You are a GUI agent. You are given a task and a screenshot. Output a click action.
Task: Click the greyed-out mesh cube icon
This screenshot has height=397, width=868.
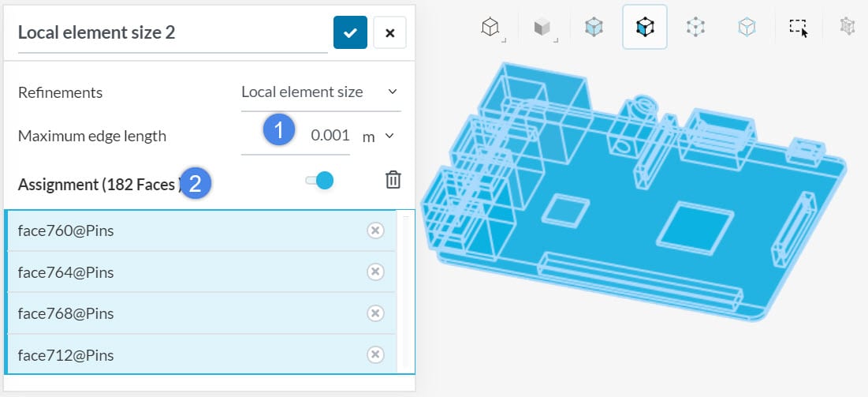click(x=848, y=28)
